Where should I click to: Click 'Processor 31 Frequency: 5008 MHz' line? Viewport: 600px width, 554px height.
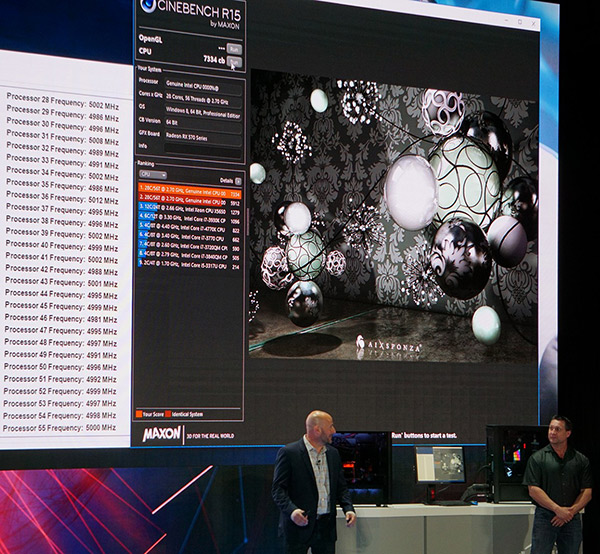point(62,137)
